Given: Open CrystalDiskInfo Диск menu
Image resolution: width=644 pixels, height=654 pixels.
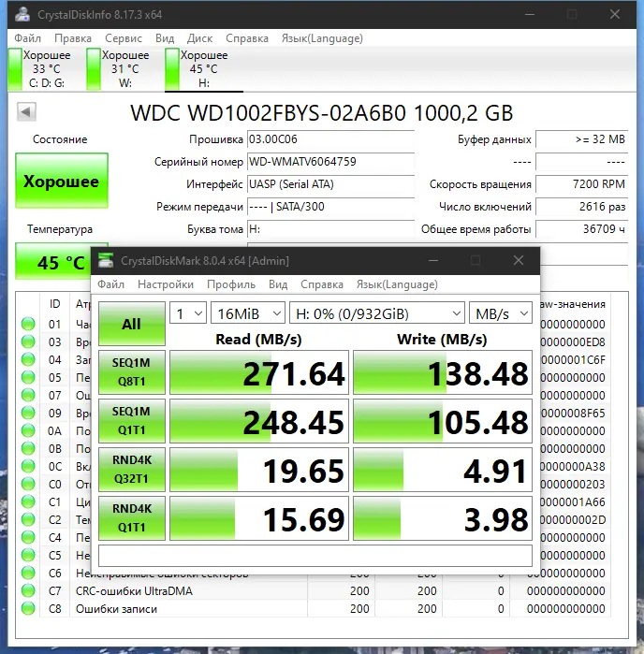Looking at the screenshot, I should coord(199,38).
